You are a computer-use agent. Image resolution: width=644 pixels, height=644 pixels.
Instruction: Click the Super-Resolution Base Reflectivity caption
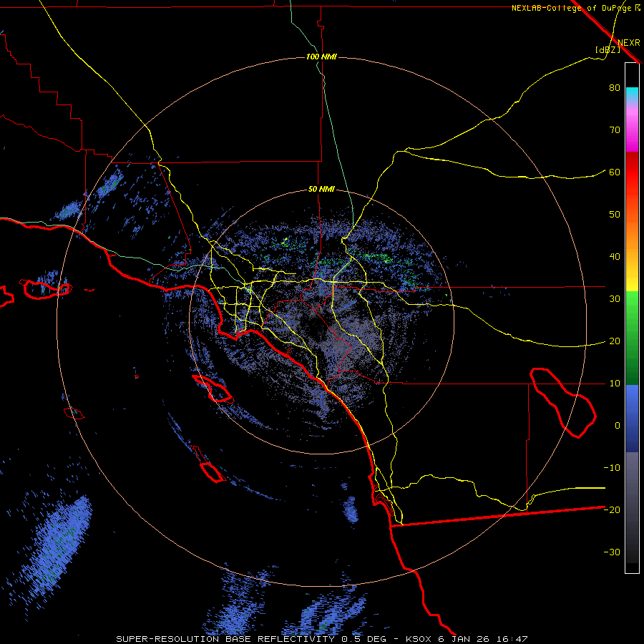click(321, 639)
